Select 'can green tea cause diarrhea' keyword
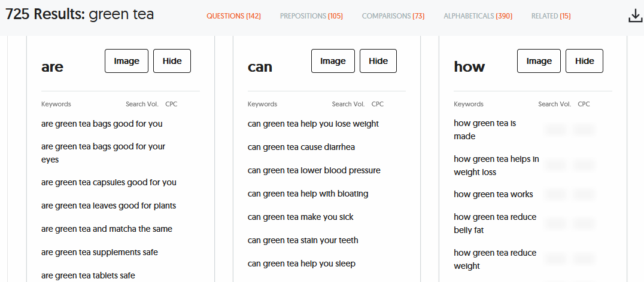 coord(301,148)
